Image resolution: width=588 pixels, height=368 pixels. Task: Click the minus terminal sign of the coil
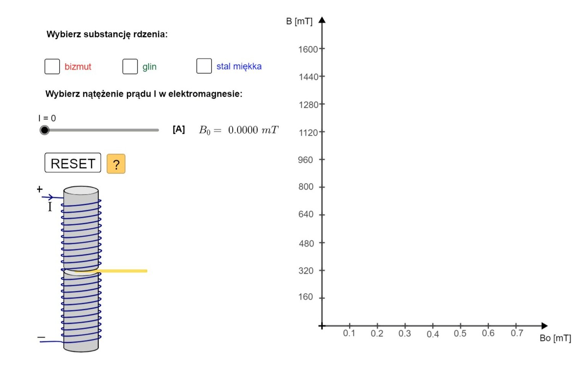pos(41,337)
